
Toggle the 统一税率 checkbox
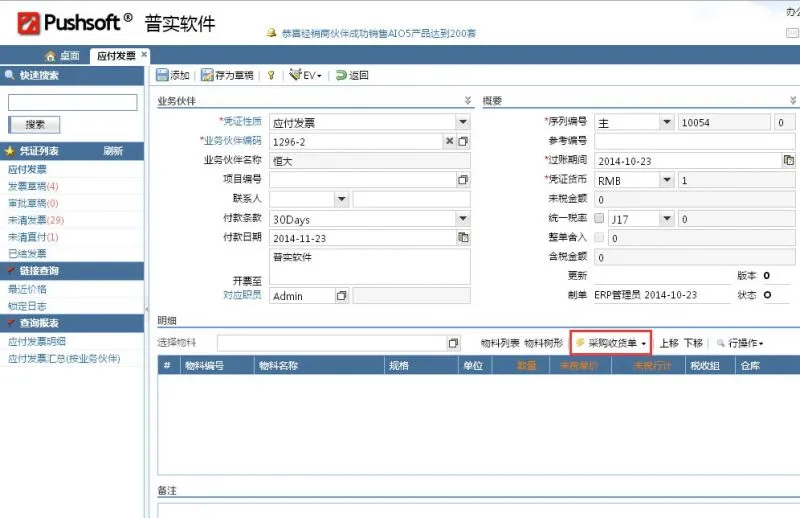[x=599, y=218]
